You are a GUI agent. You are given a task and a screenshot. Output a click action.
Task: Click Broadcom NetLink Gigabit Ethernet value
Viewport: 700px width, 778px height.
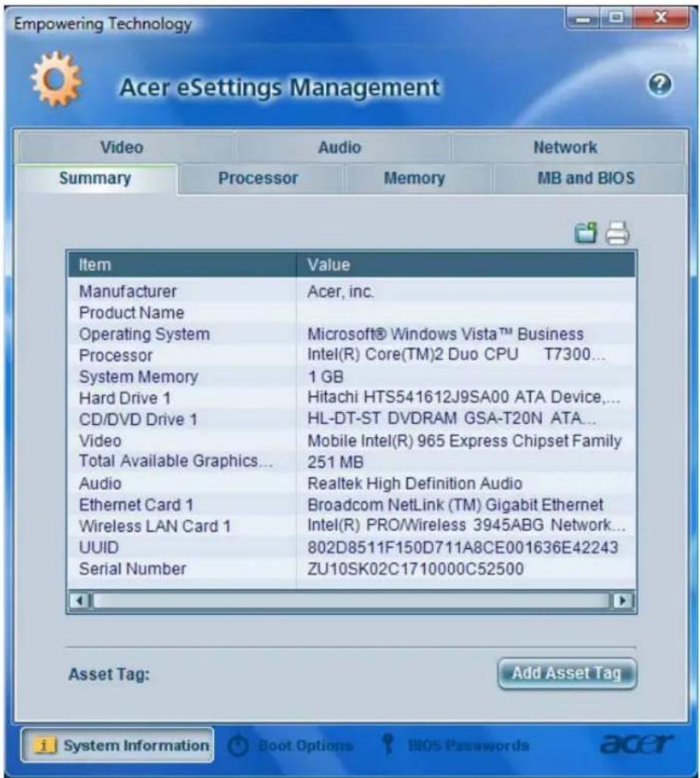point(455,504)
